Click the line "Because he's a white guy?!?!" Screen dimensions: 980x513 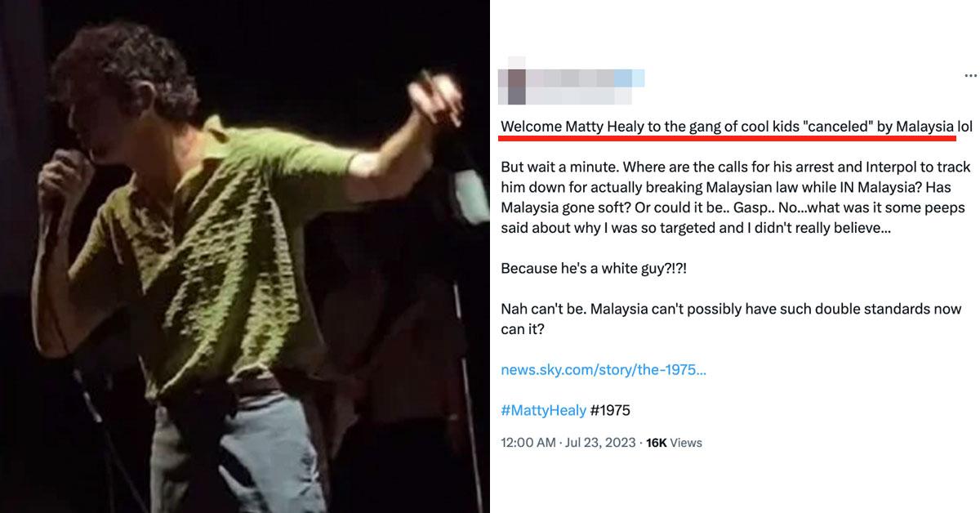point(594,268)
